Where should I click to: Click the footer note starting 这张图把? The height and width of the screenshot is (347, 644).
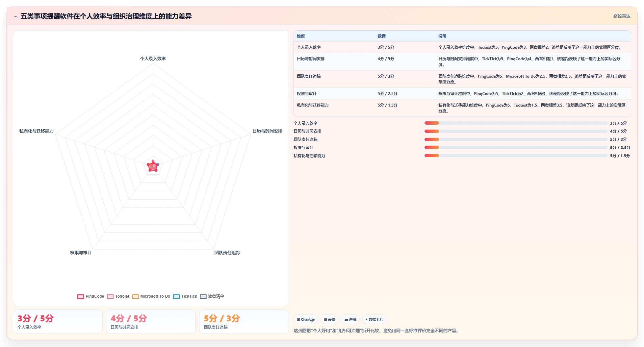point(376,331)
